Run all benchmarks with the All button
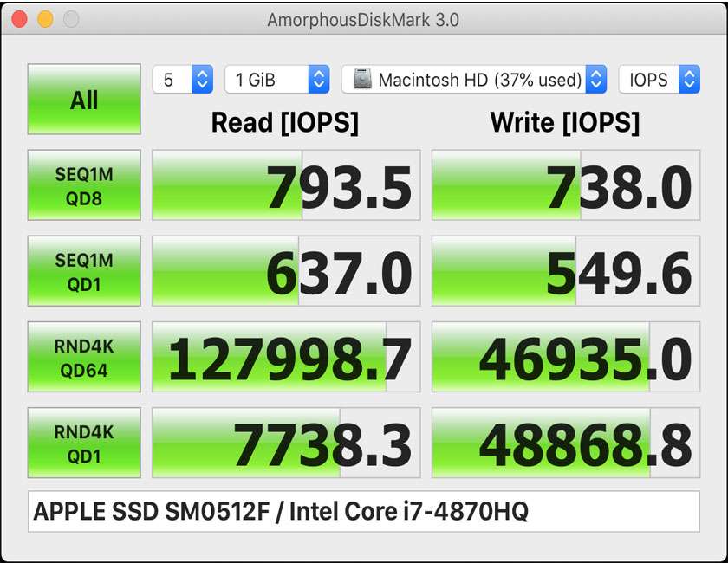This screenshot has width=728, height=563. pyautogui.click(x=83, y=99)
